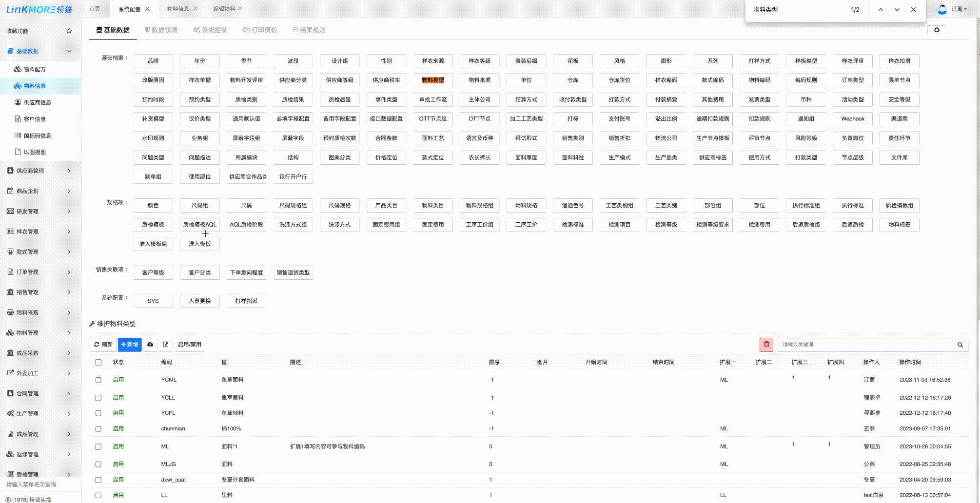Viewport: 980px width, 503px height.
Task: Open the 打印模板 tab
Action: click(260, 30)
